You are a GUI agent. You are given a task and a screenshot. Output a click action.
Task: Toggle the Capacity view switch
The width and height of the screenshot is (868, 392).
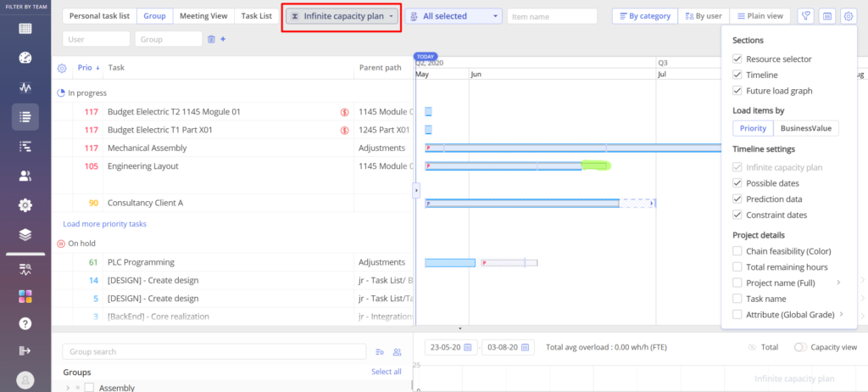(800, 347)
